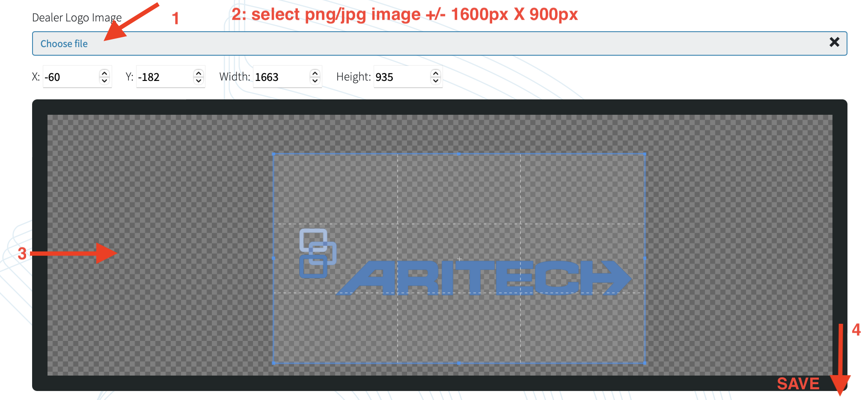Increase the Width with the up arrow
Viewport: 868px width, 400px height.
click(315, 73)
